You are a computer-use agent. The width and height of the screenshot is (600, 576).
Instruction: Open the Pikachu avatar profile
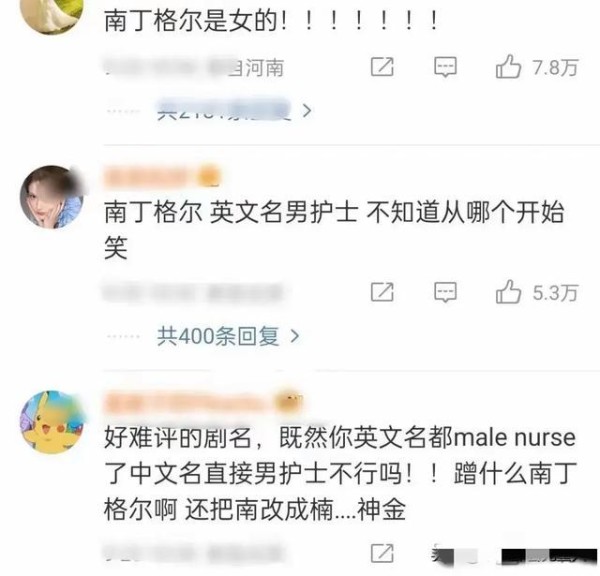52,422
